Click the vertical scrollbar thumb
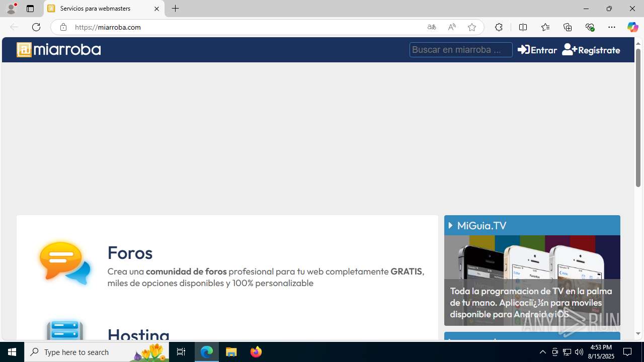Screen dimensions: 644x362 coord(638,118)
